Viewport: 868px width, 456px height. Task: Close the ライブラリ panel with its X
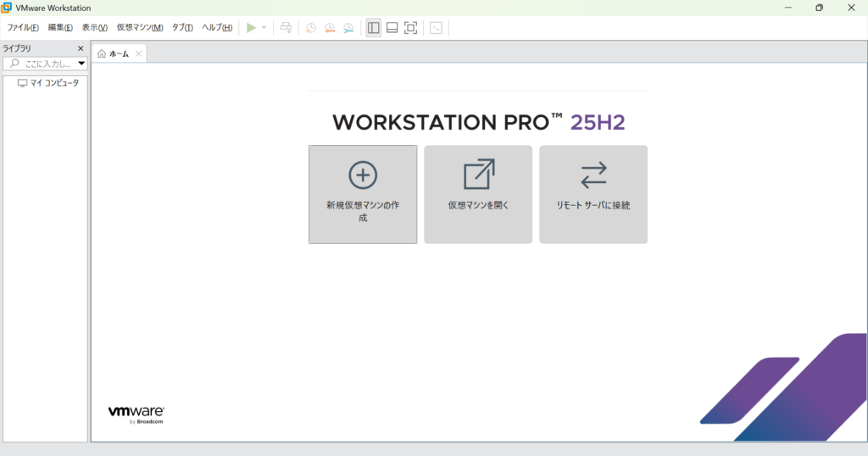(x=81, y=48)
